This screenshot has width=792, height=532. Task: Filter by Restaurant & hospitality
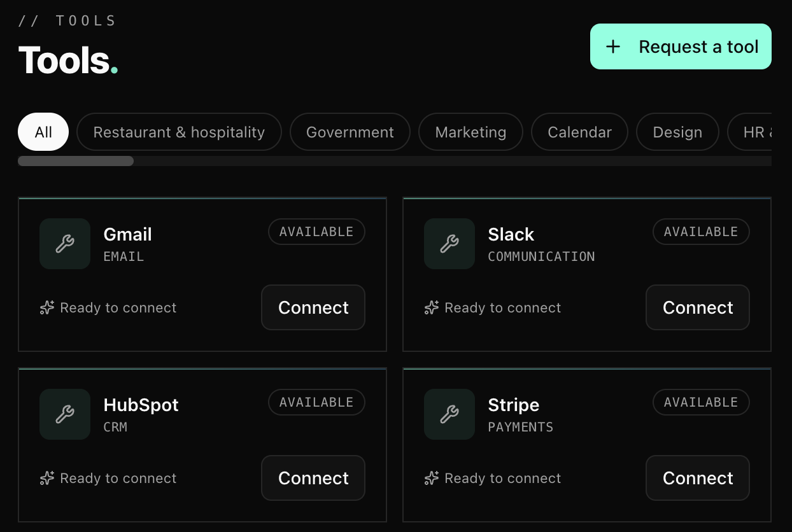tap(179, 132)
